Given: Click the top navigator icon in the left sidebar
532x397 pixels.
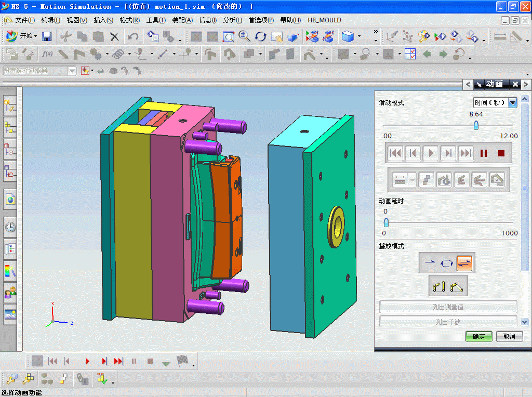Looking at the screenshot, I should coord(10,105).
